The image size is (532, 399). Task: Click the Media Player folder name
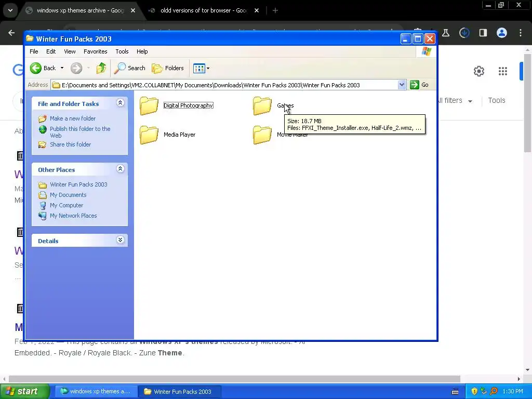coord(179,135)
